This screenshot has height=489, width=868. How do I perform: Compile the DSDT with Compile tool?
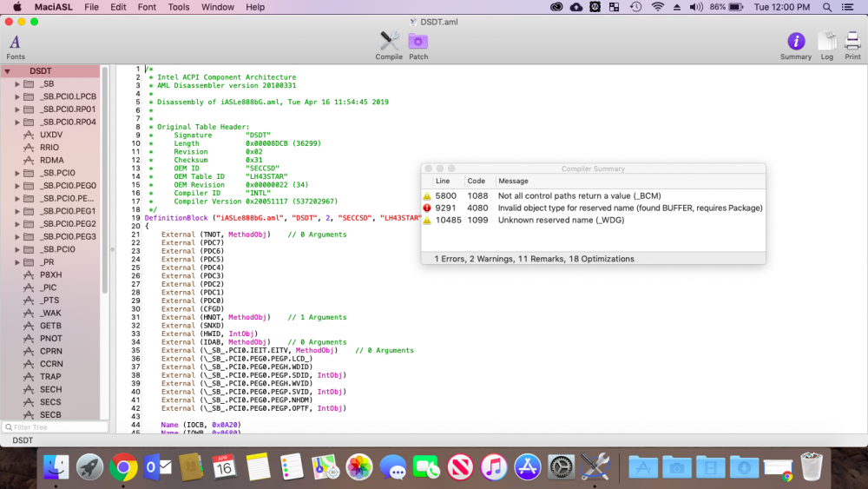389,46
